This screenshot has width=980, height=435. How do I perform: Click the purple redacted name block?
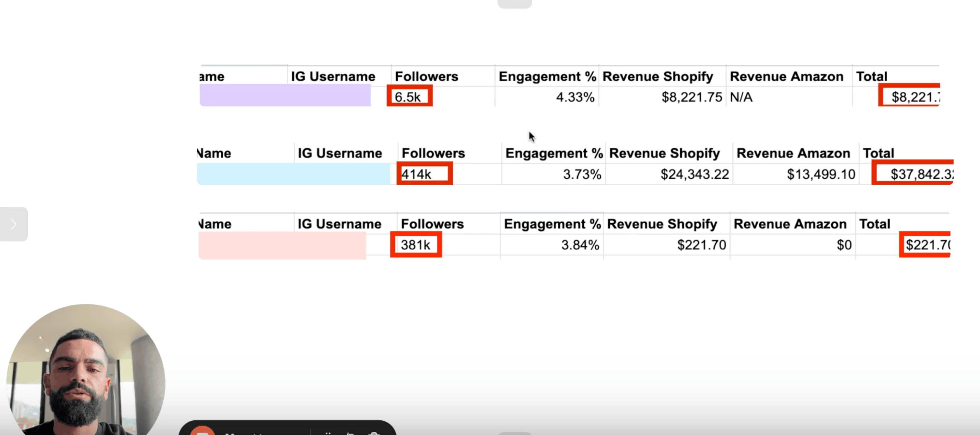(x=285, y=95)
